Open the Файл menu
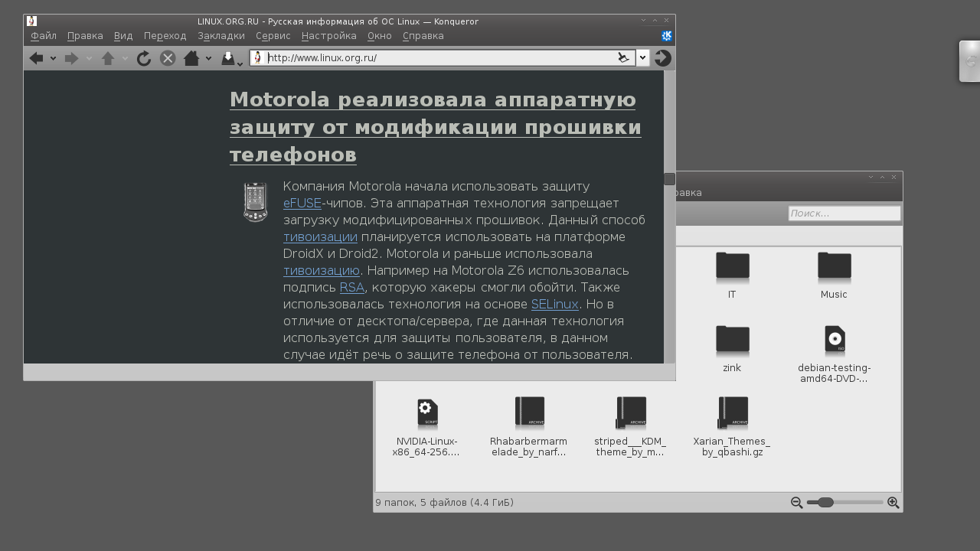Viewport: 980px width, 551px height. (44, 36)
